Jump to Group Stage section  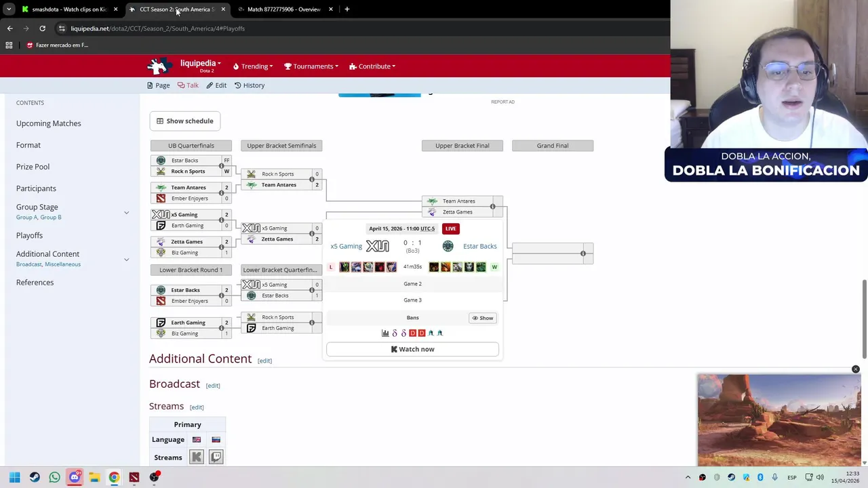coord(37,207)
